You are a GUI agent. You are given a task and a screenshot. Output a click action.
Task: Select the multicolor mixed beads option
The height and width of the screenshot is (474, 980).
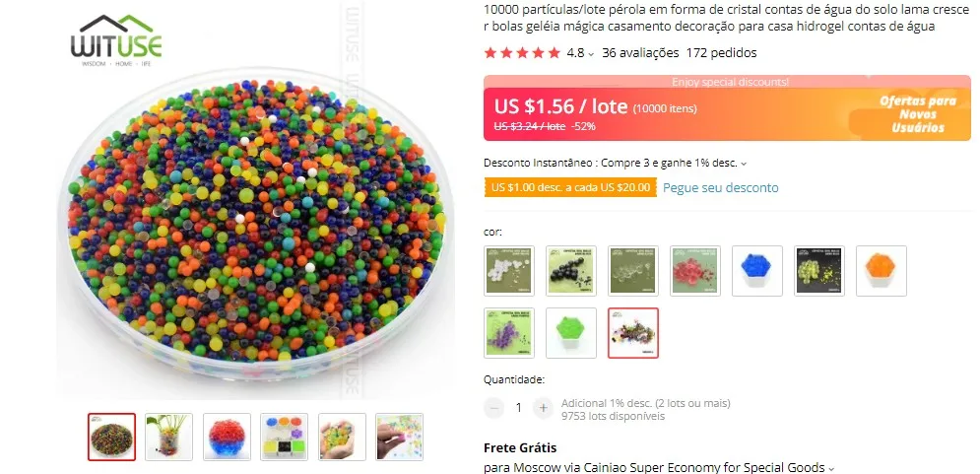coord(633,333)
